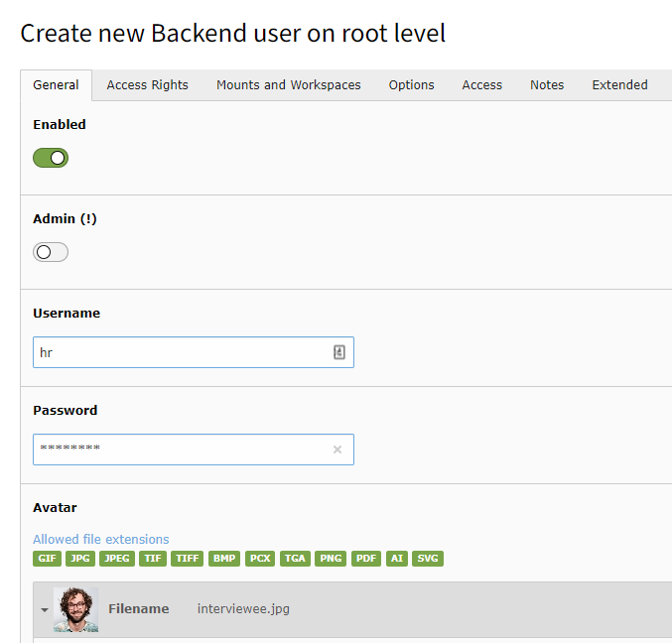Select the Access tab
The height and width of the screenshot is (643, 672).
point(481,84)
